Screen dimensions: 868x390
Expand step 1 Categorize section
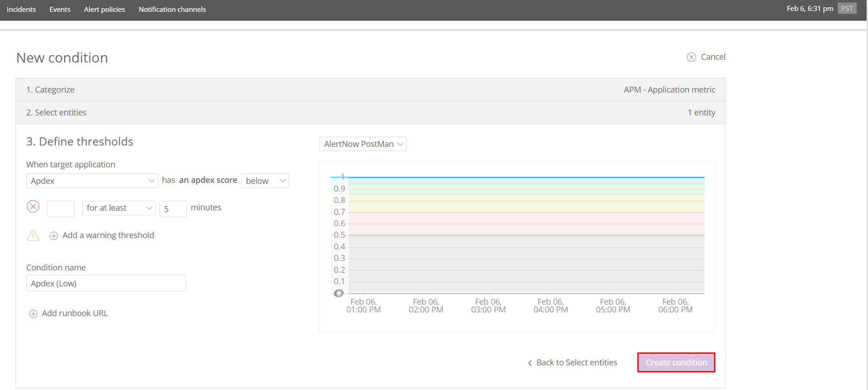(50, 90)
